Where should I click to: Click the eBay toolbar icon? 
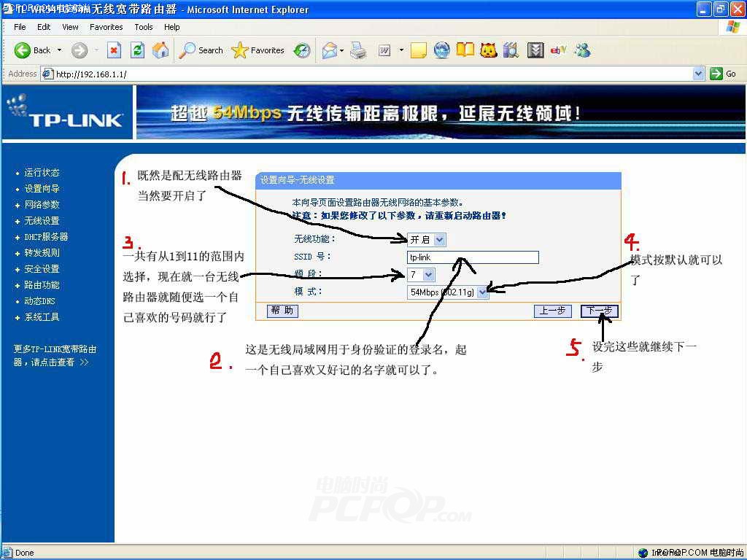(x=558, y=50)
